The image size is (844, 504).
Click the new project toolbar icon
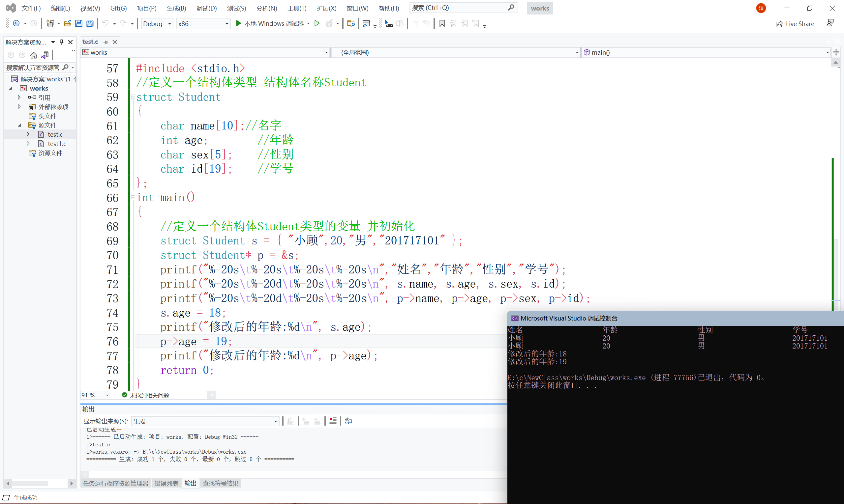(50, 23)
